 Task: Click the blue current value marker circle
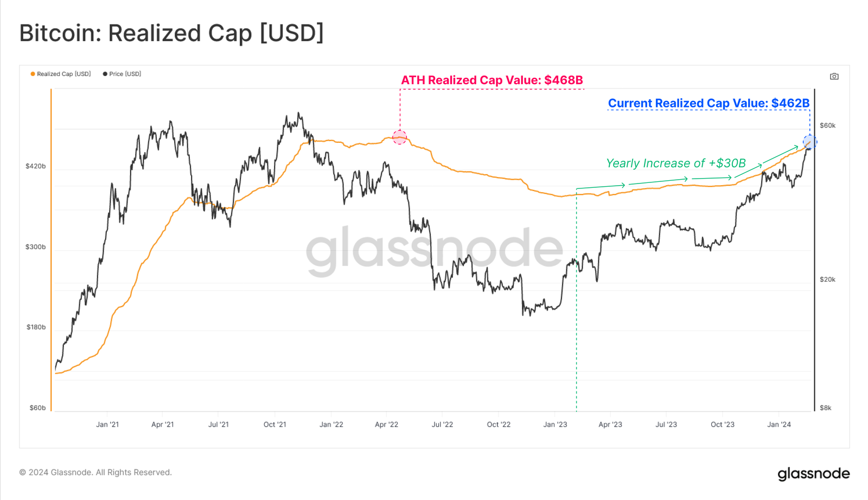tap(809, 142)
